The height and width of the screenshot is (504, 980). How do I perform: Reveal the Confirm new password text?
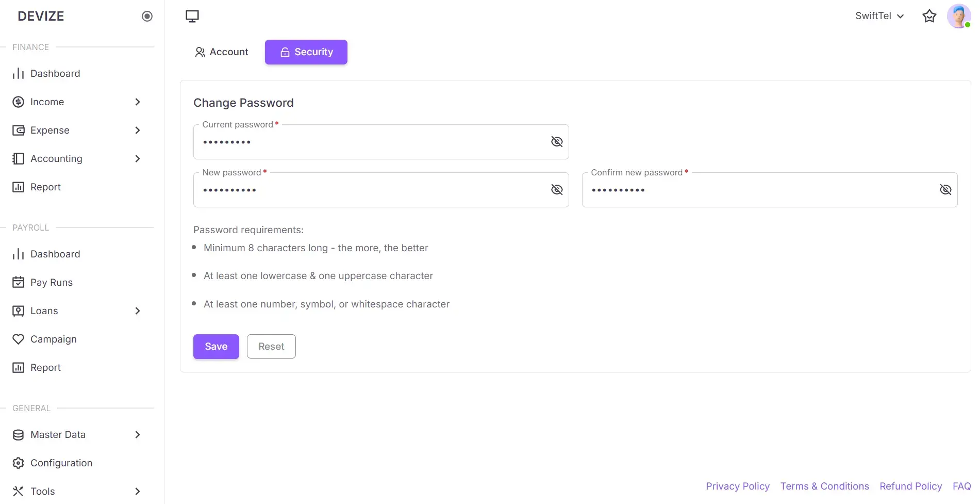(x=945, y=189)
